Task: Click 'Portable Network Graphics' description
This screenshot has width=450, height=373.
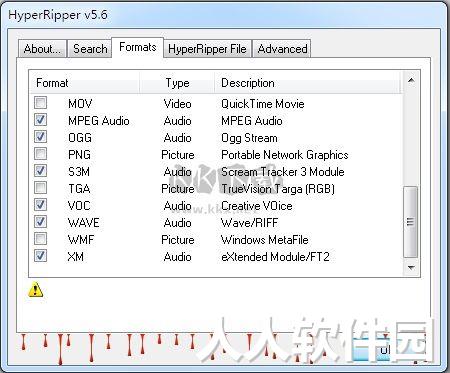Action: click(285, 155)
